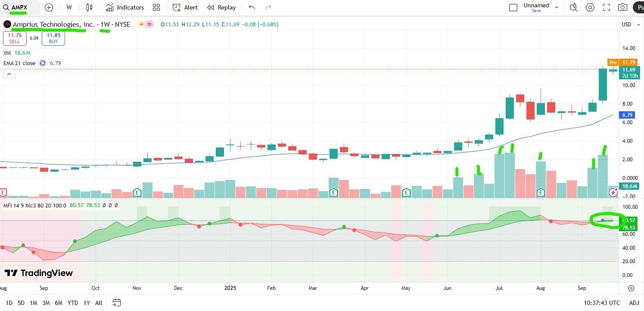Click the 11.85 BUY button

click(x=53, y=38)
